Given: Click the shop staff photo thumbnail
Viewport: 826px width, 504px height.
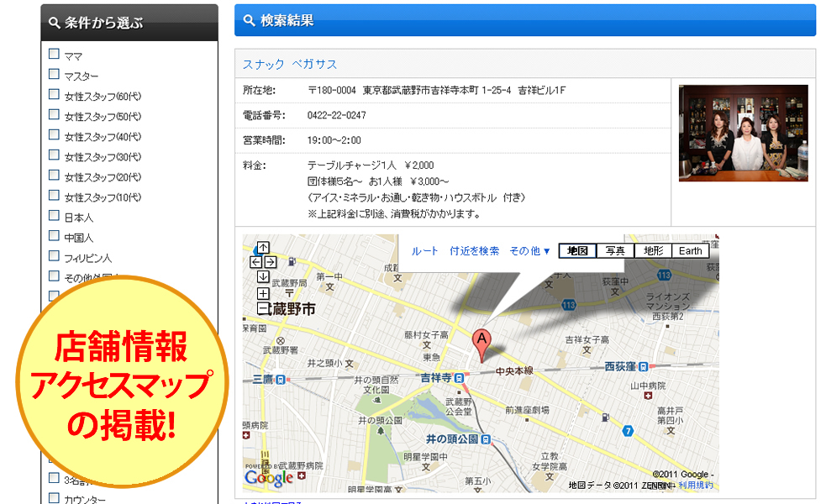Looking at the screenshot, I should click(x=744, y=134).
